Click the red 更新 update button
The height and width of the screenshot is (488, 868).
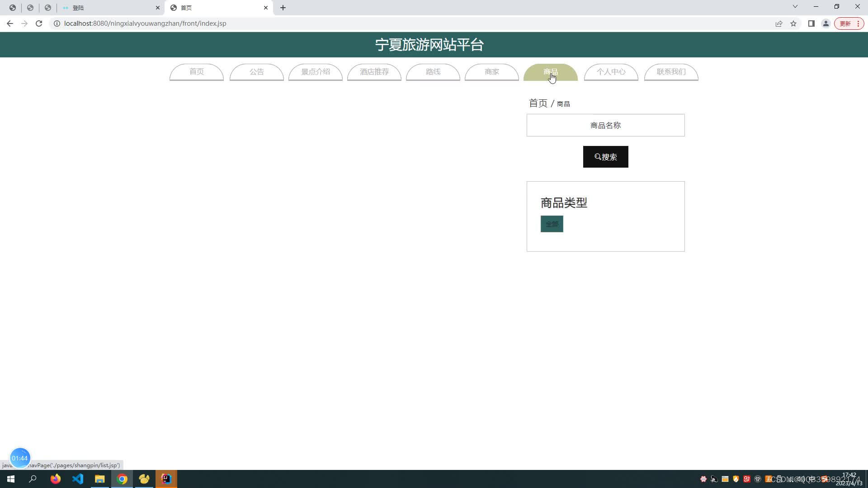[x=849, y=23]
